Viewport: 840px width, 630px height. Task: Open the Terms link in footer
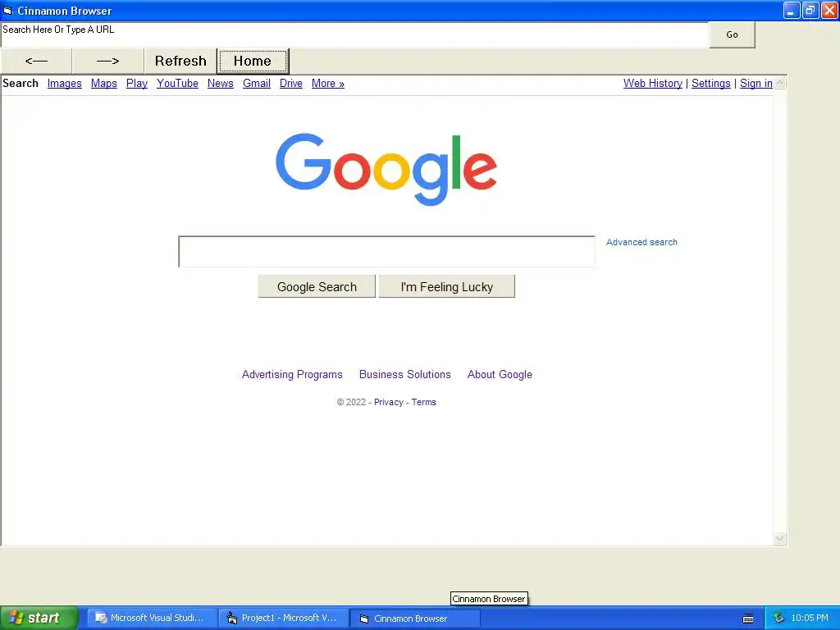click(x=424, y=402)
